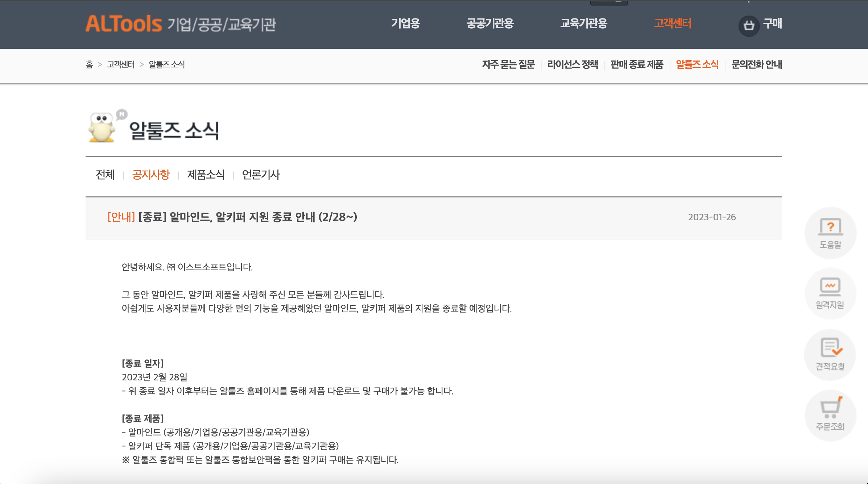Select the 공지사항 filter tab
The image size is (868, 484).
(x=151, y=175)
